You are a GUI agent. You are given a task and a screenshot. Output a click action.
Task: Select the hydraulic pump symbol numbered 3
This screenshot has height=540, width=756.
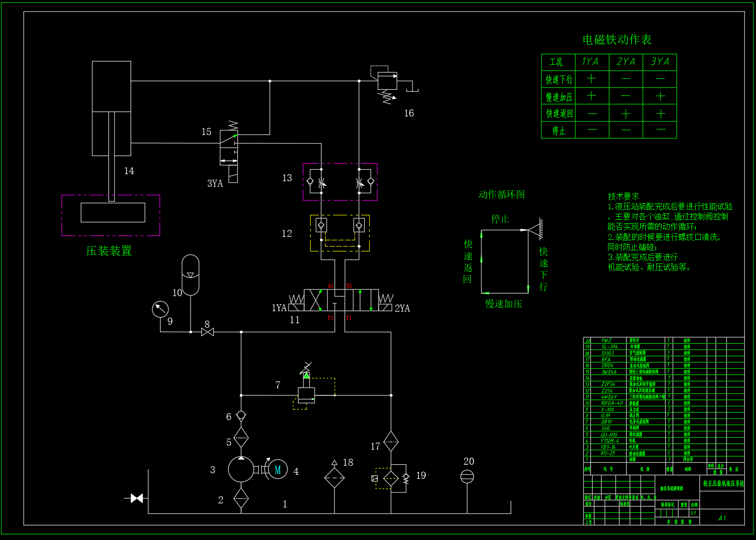click(241, 469)
